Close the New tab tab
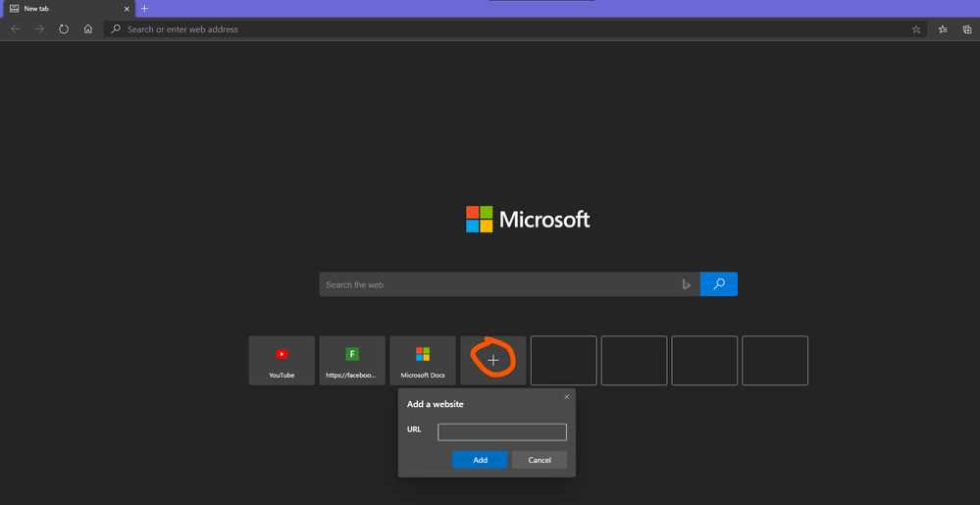980x505 pixels. click(x=127, y=9)
